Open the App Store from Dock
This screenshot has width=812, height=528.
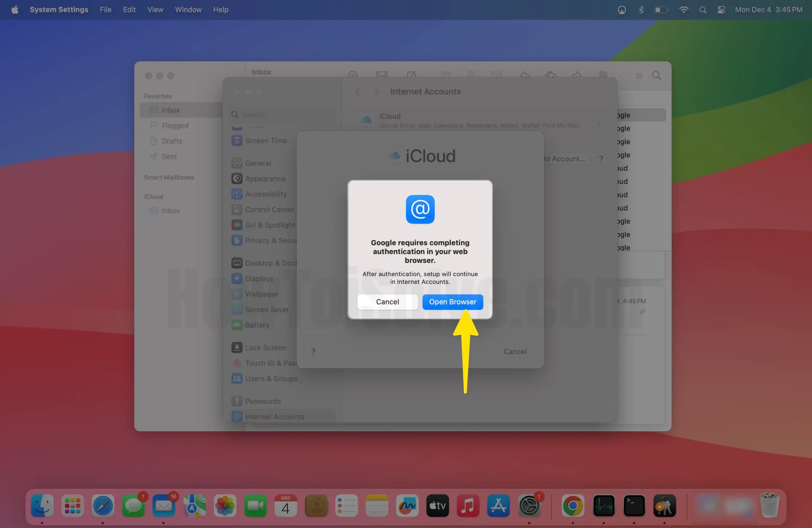click(x=498, y=505)
